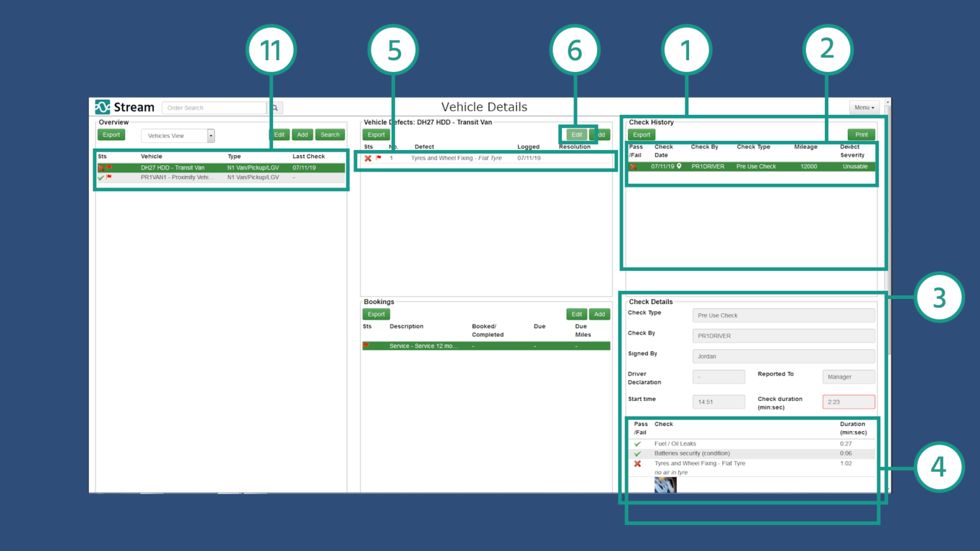
Task: Click the green checkmark for PR1VAN1 vehicle
Action: coord(101,177)
